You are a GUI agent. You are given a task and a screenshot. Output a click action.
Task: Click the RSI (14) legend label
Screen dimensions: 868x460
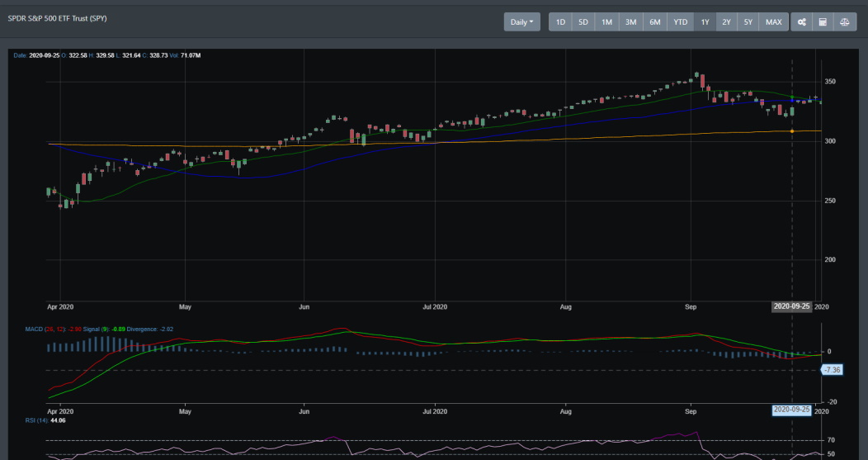36,420
